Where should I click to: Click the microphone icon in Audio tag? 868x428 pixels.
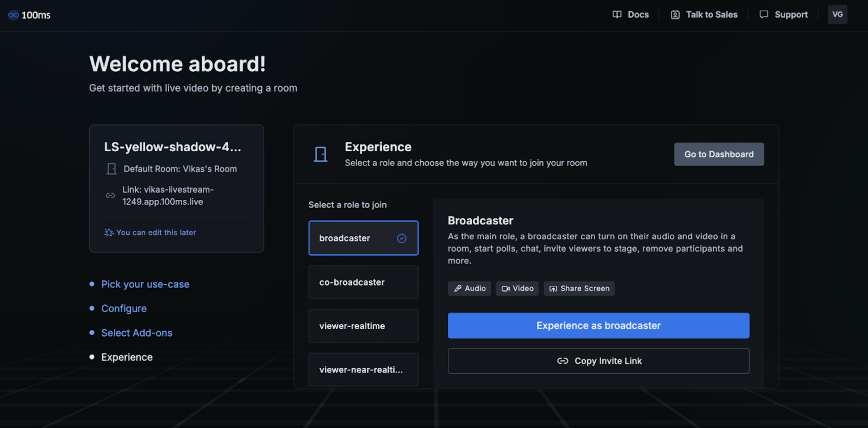click(x=458, y=289)
